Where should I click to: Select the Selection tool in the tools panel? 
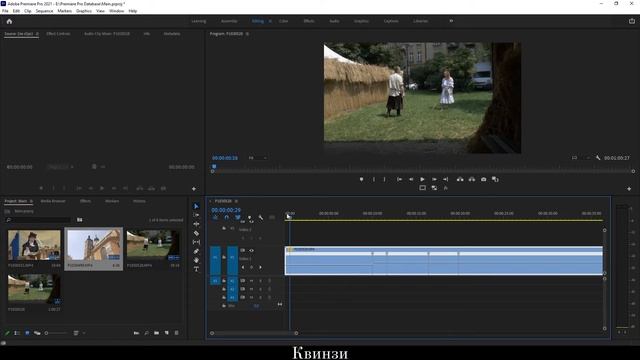pyautogui.click(x=196, y=206)
